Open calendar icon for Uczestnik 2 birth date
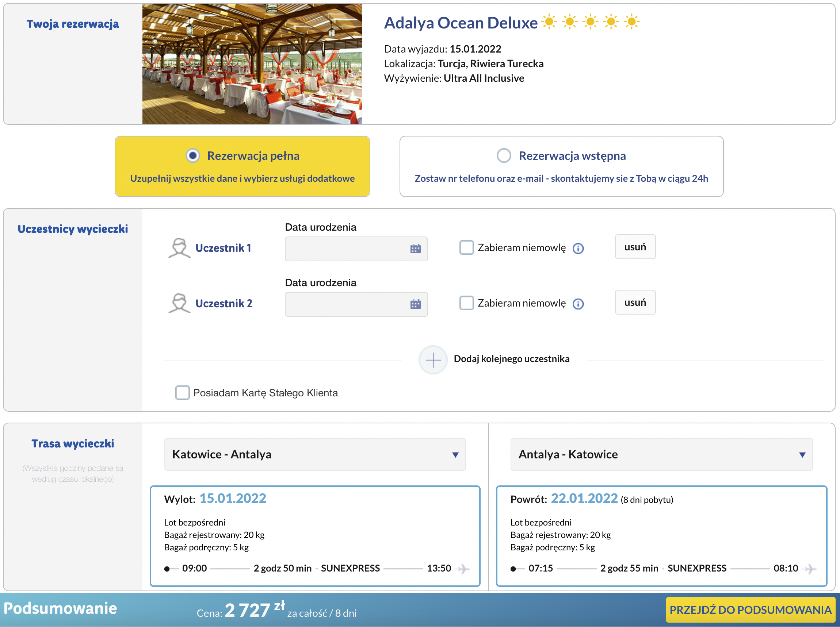This screenshot has height=627, width=840. (416, 304)
